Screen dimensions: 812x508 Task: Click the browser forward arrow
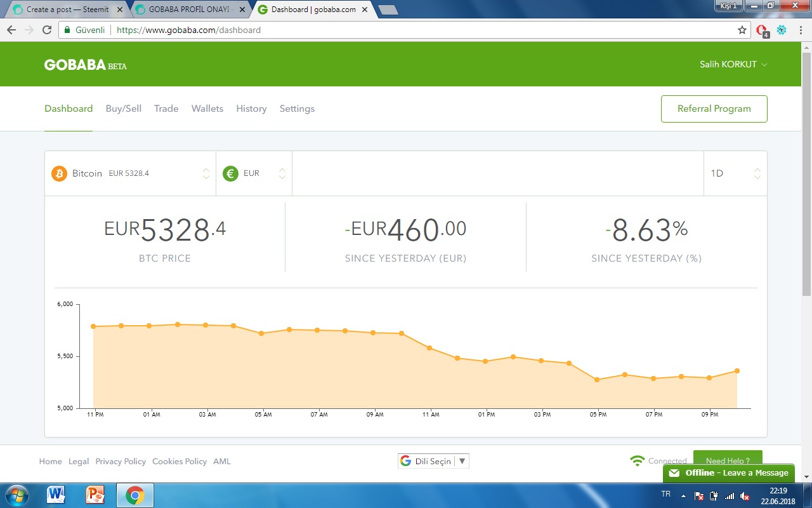(29, 30)
